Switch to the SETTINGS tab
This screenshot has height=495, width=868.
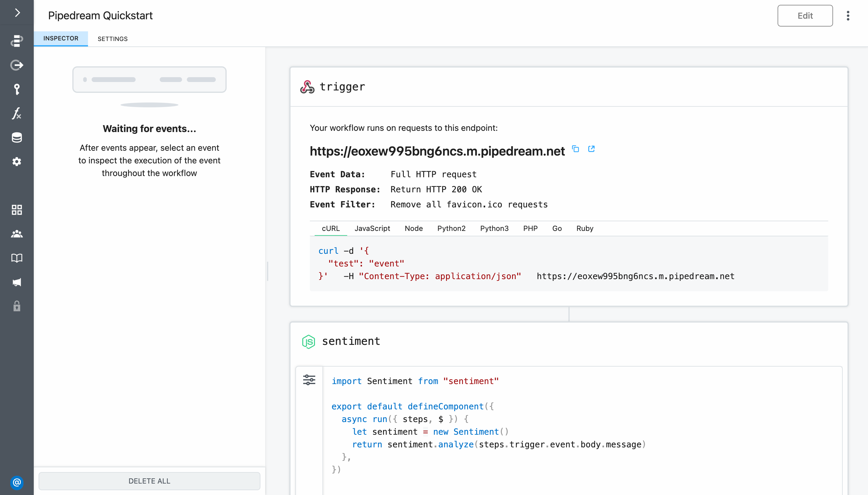112,39
